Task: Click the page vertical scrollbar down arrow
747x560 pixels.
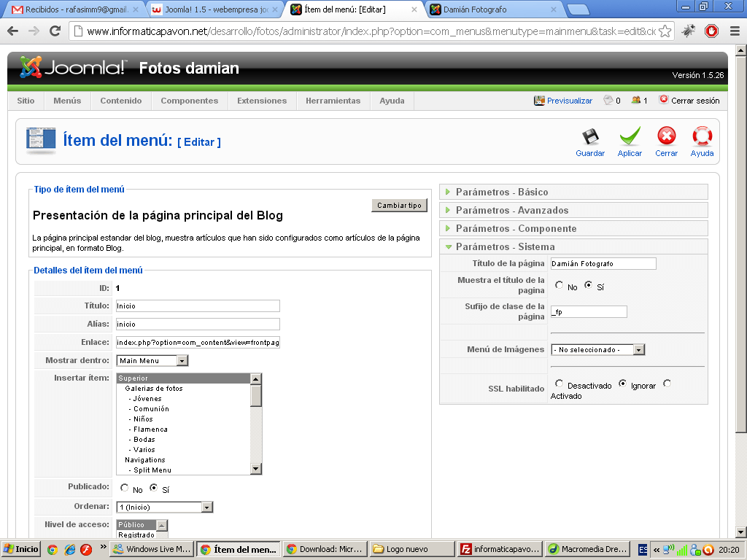Action: click(741, 532)
